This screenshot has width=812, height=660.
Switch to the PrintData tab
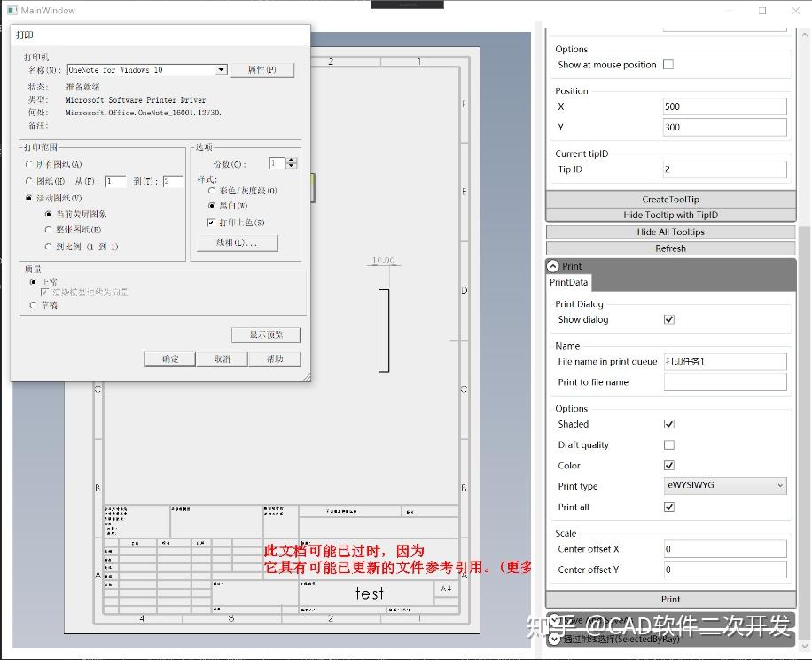(568, 282)
